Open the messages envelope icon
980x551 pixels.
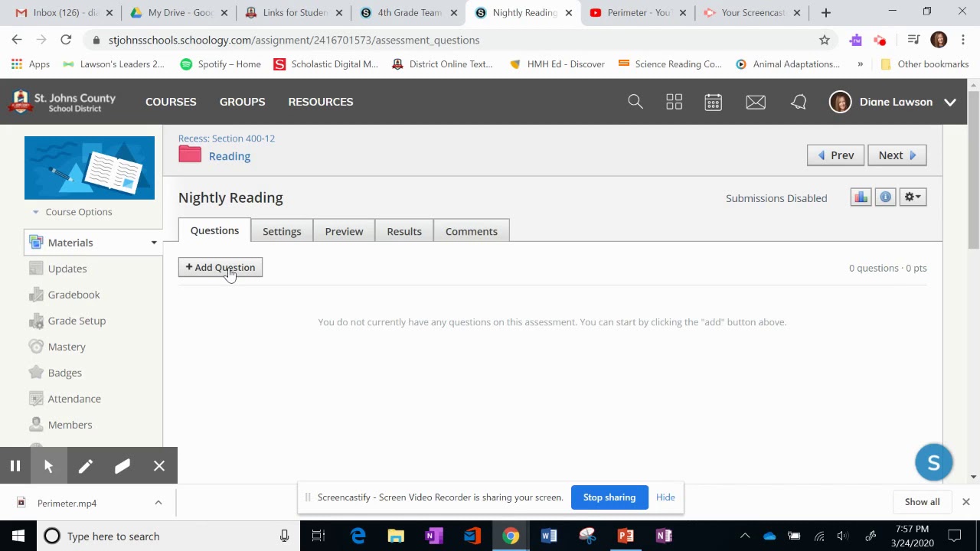point(756,102)
